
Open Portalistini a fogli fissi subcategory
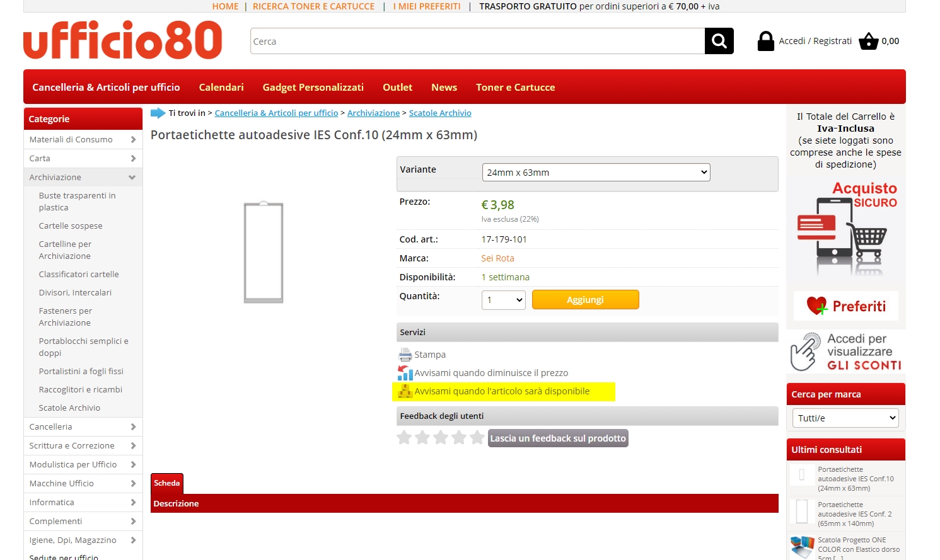point(81,372)
